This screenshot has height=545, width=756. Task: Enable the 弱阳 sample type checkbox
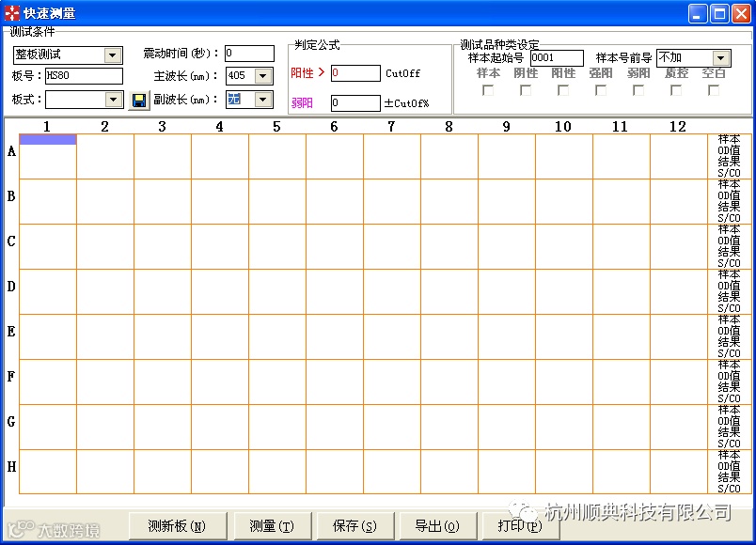point(638,90)
